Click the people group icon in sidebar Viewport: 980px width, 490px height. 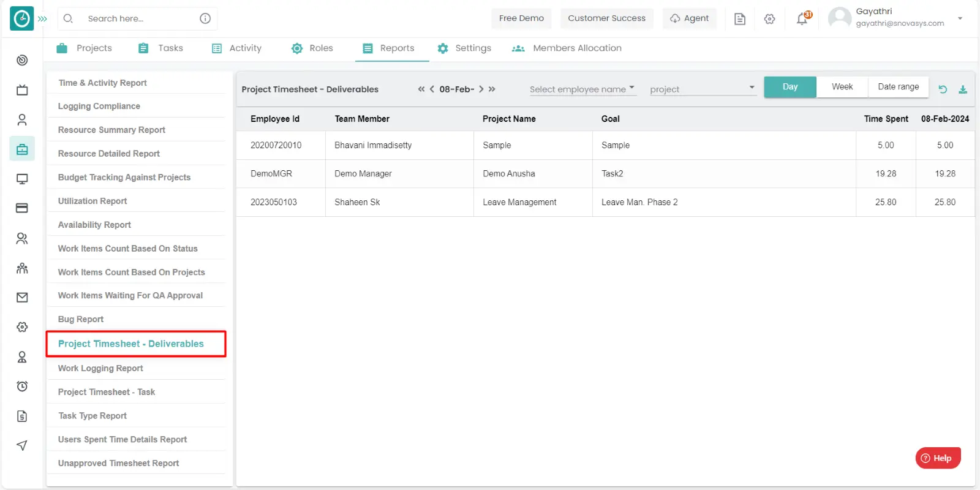(22, 268)
